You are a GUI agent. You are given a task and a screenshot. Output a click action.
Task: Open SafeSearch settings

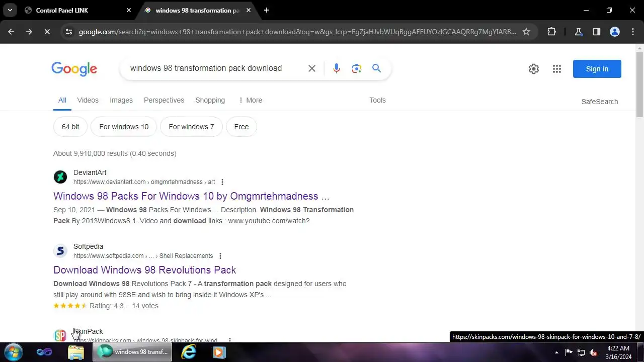(599, 102)
